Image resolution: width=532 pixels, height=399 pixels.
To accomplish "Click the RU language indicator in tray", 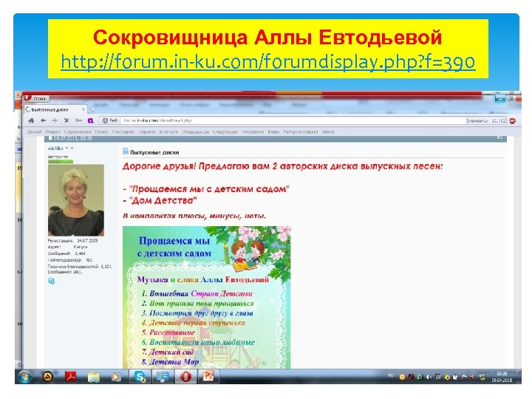I will (x=391, y=375).
